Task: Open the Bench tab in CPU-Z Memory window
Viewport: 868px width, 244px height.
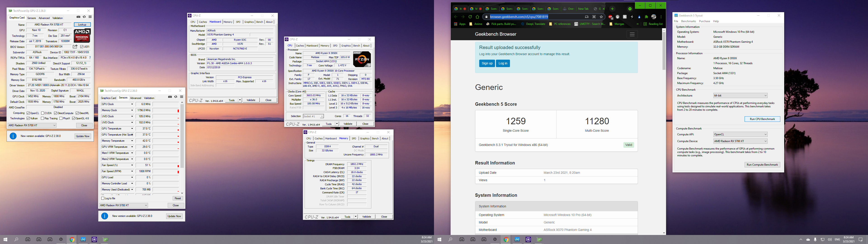Action: [x=375, y=138]
